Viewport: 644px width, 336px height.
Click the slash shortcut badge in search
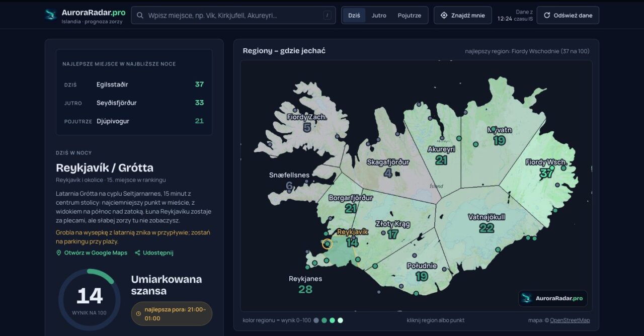(327, 16)
